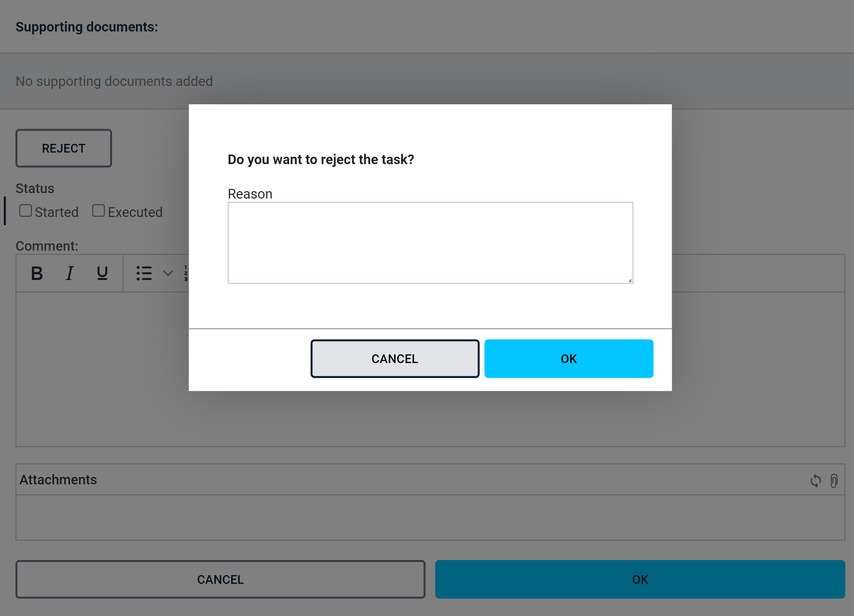Insert bulleted list in the Comment editor
The width and height of the screenshot is (854, 616).
(144, 273)
